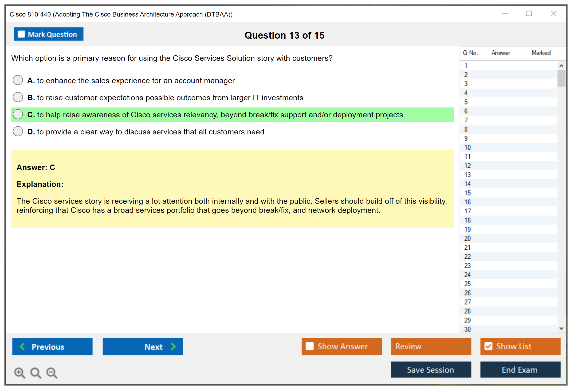The height and width of the screenshot is (392, 574).
Task: Click the scroll up arrow in question list
Action: (561, 66)
